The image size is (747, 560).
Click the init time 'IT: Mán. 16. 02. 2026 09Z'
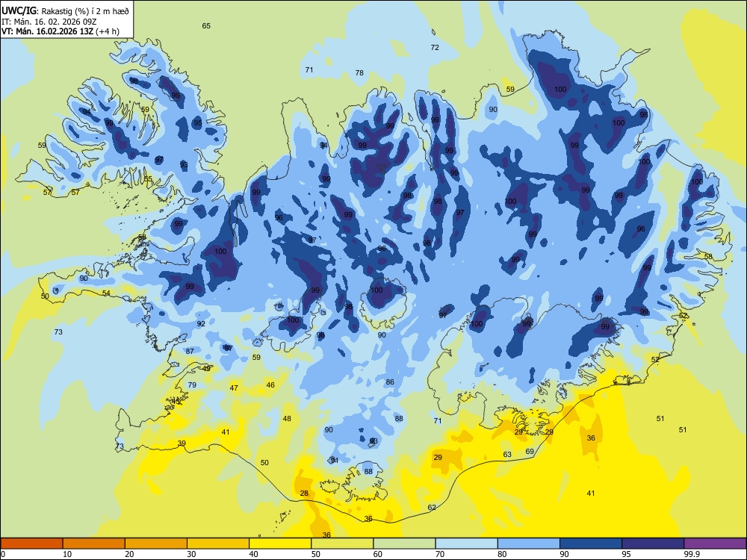coord(49,22)
